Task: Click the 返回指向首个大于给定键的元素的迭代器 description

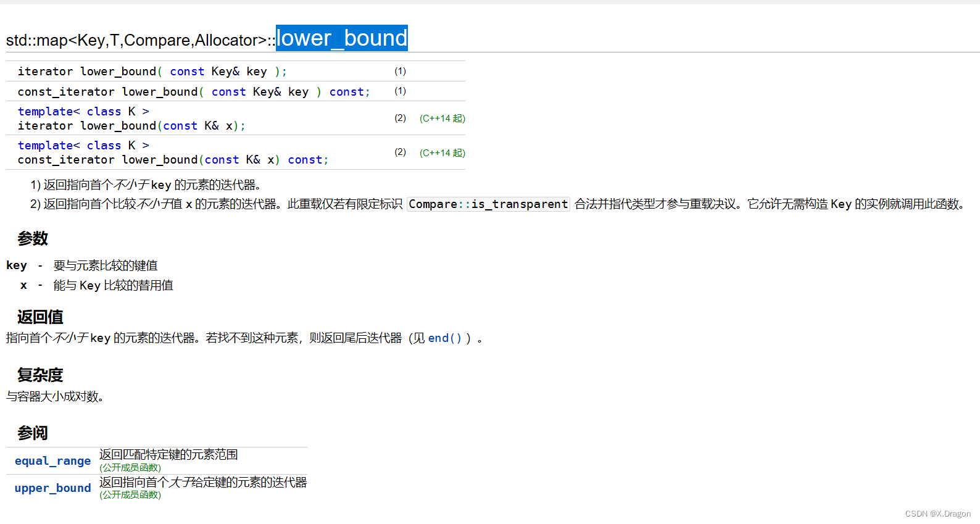Action: pyautogui.click(x=203, y=483)
